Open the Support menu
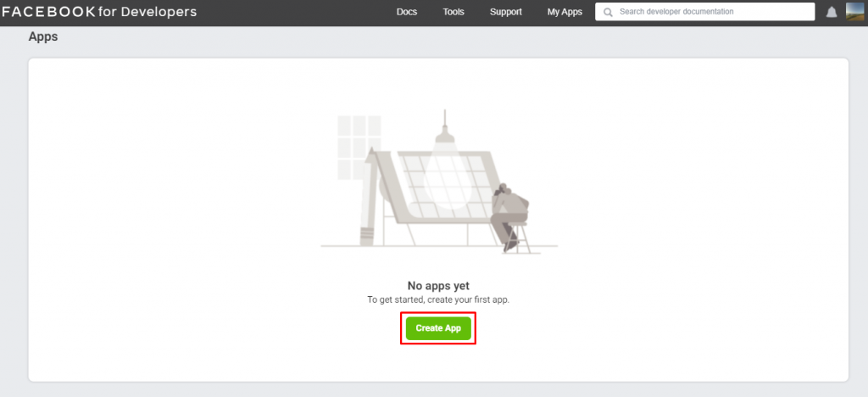 click(x=505, y=12)
